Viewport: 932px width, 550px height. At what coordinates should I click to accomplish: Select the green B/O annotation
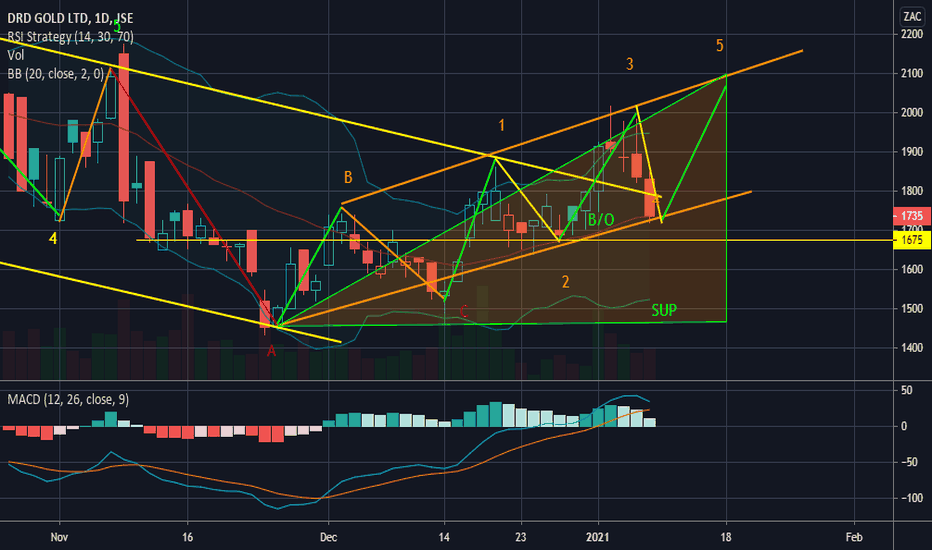tap(601, 221)
